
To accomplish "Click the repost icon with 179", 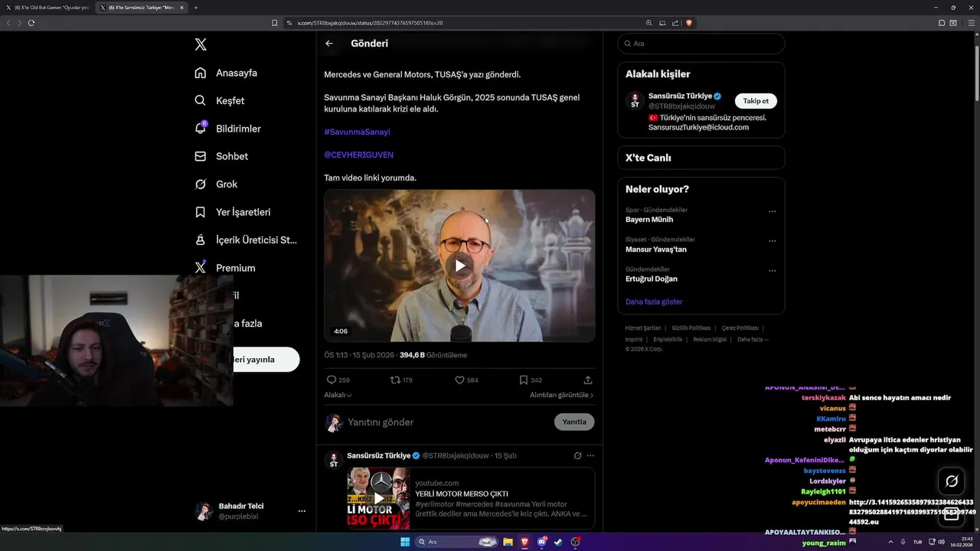I will point(395,380).
